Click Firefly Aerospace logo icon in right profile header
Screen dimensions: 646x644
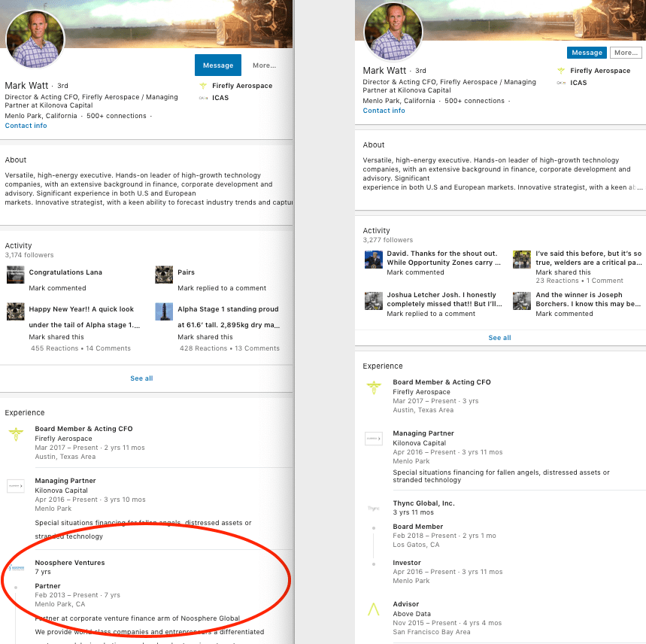click(x=561, y=71)
